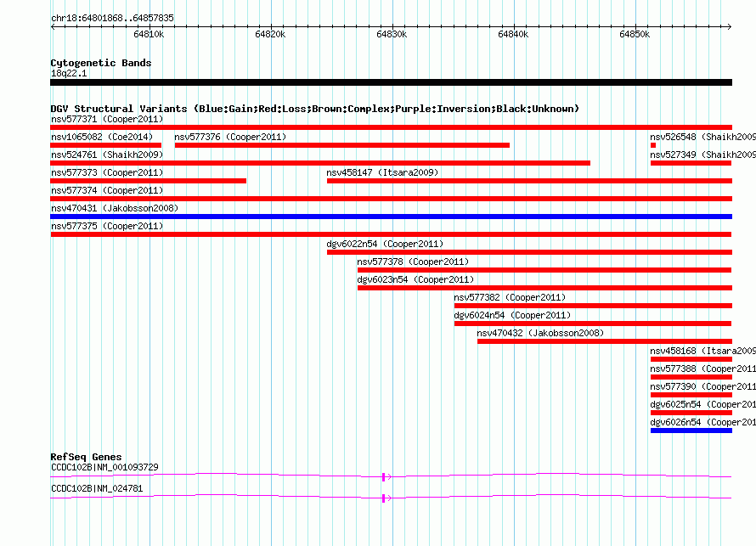Image resolution: width=756 pixels, height=546 pixels.
Task: Click the 64810k ruler tick label
Action: [x=149, y=34]
